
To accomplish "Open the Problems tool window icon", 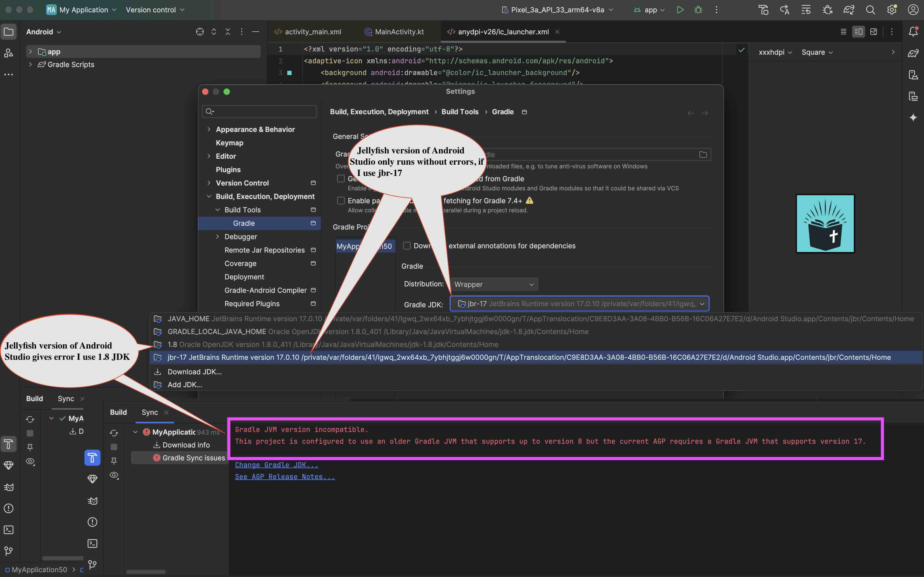I will click(x=8, y=508).
